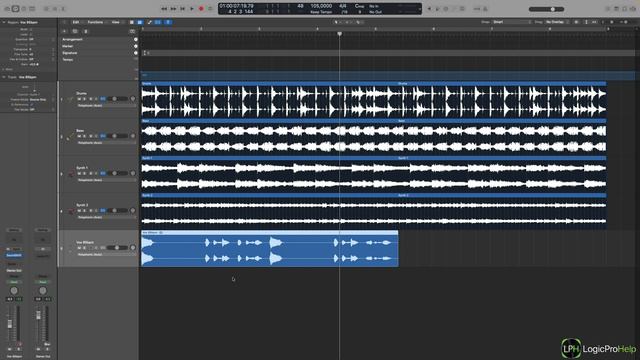The width and height of the screenshot is (640, 360).
Task: Adjust the master volume slider
Action: [547, 9]
